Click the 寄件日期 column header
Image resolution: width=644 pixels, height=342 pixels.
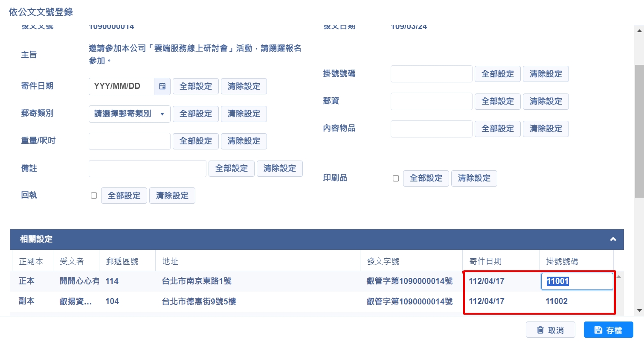[x=485, y=261]
